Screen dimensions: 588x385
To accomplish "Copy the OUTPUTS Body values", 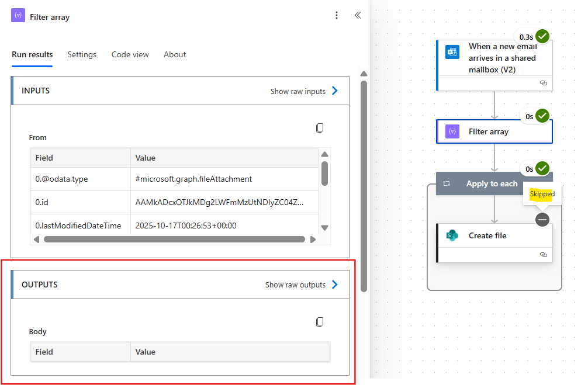I will pos(320,321).
